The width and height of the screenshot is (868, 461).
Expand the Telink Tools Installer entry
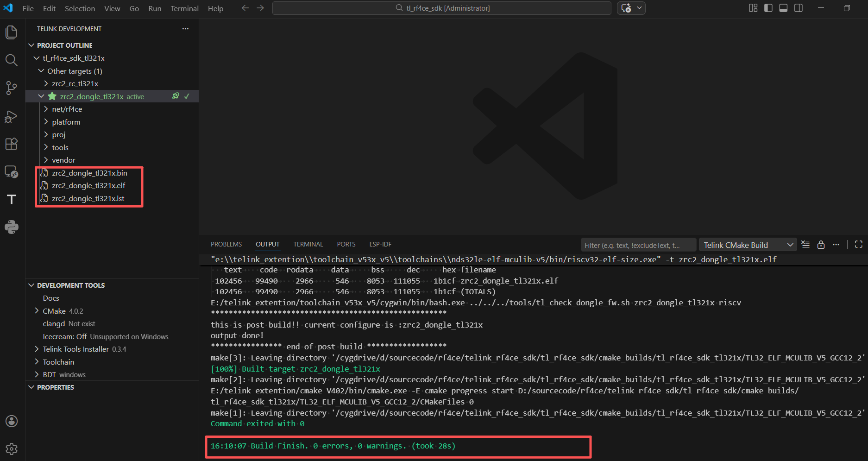(37, 349)
